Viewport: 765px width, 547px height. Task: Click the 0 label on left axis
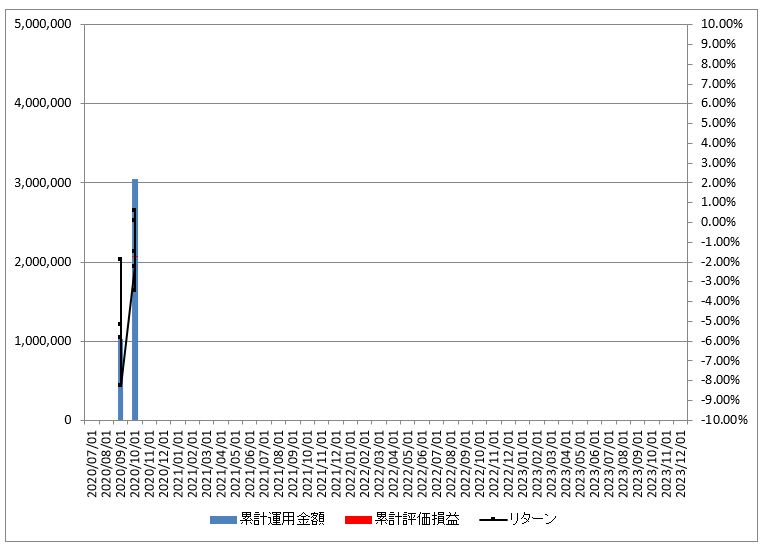coord(67,420)
